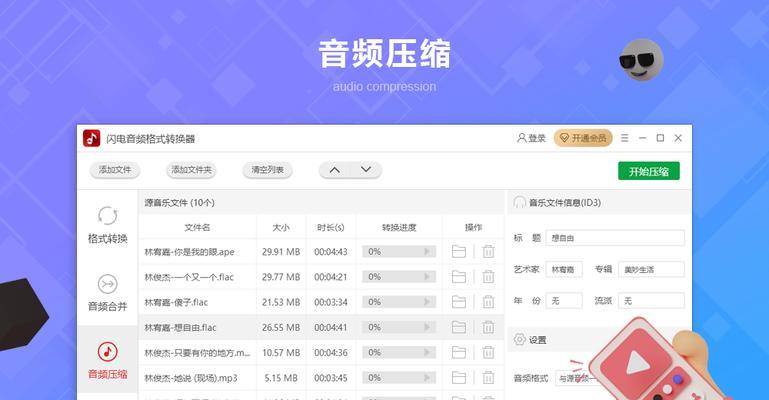Open folder for 林宥嘉-你是我的眼.ape
The width and height of the screenshot is (769, 400).
pyautogui.click(x=459, y=252)
